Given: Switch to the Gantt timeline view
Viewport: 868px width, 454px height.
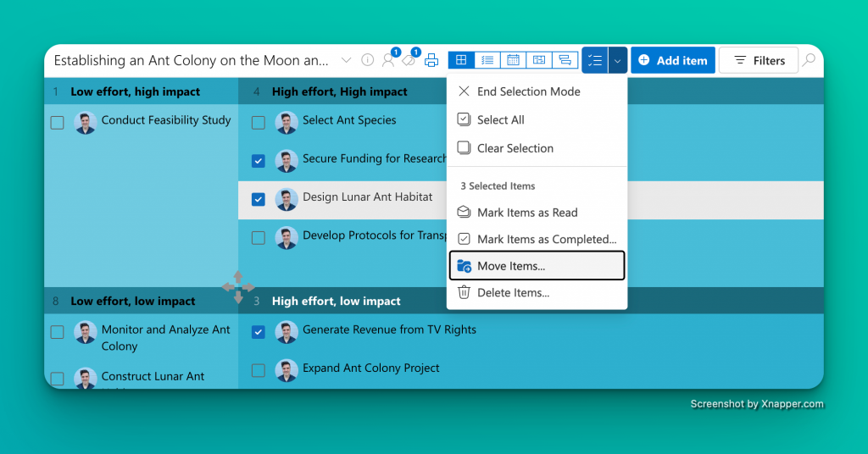Looking at the screenshot, I should click(565, 60).
